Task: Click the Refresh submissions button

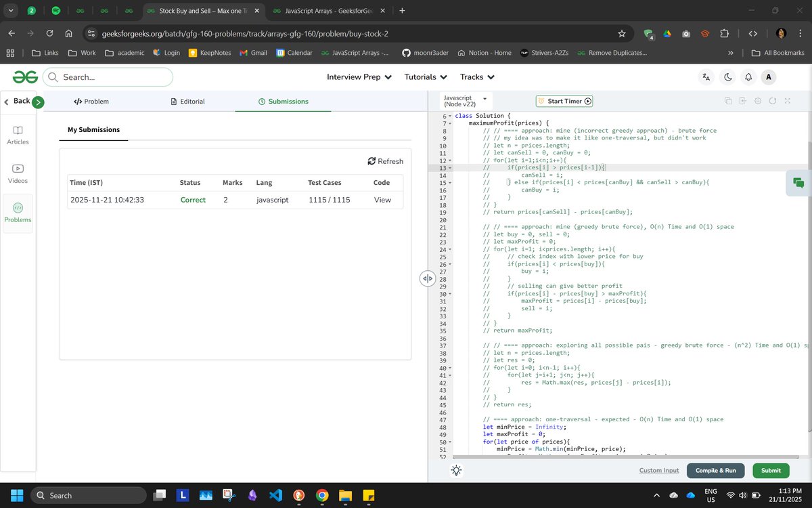Action: pos(386,161)
